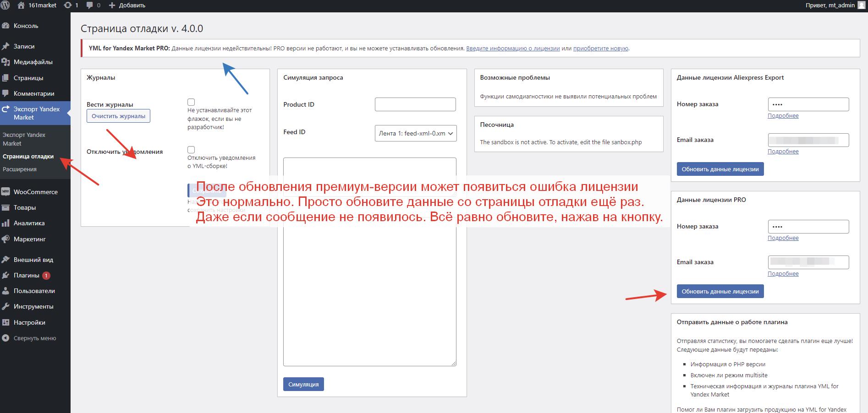Image resolution: width=868 pixels, height=413 pixels.
Task: Click the home icon next to 161market
Action: pos(21,5)
